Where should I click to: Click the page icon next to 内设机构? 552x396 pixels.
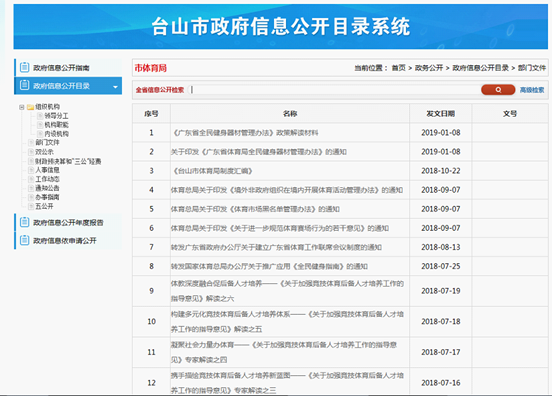(x=40, y=134)
